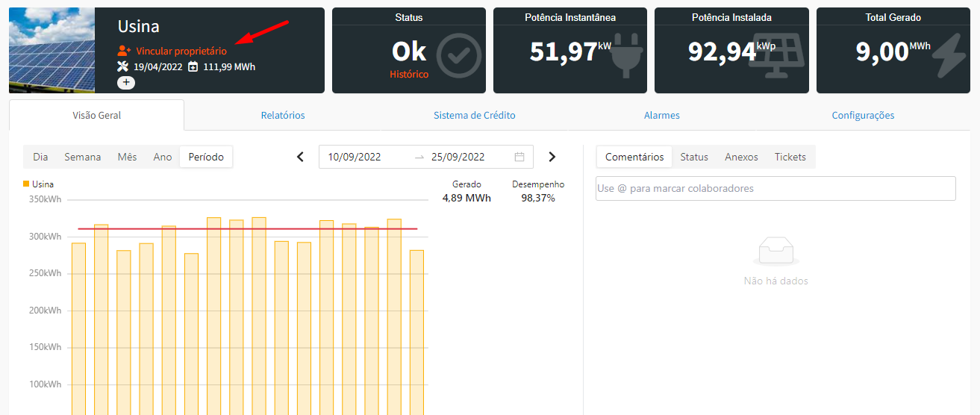Screen dimensions: 980x415
Task: Select the Dia time range option
Action: 40,157
